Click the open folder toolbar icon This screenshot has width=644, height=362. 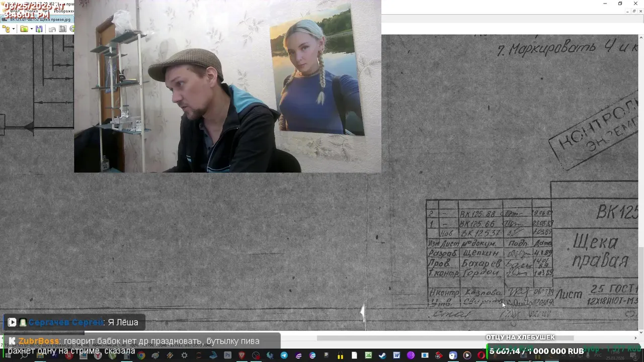click(x=24, y=29)
